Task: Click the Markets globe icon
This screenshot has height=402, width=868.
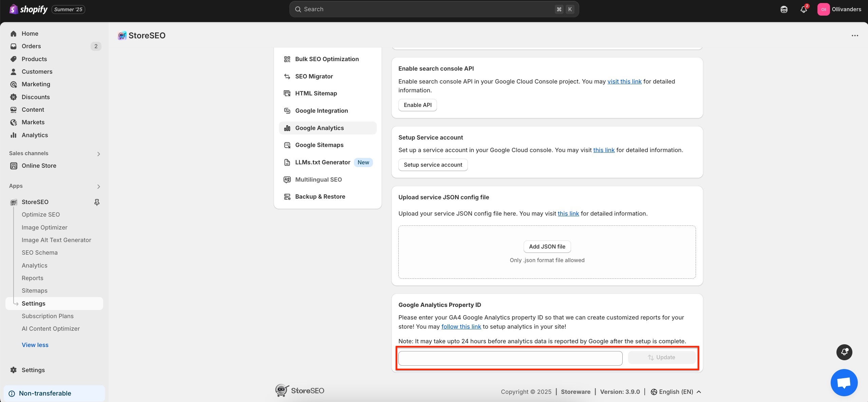Action: pos(14,122)
